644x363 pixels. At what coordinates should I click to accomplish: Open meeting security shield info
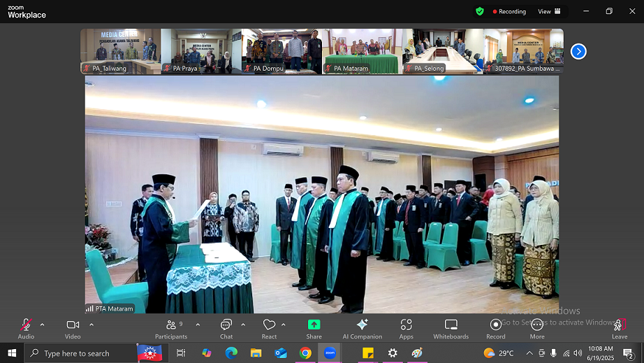480,11
